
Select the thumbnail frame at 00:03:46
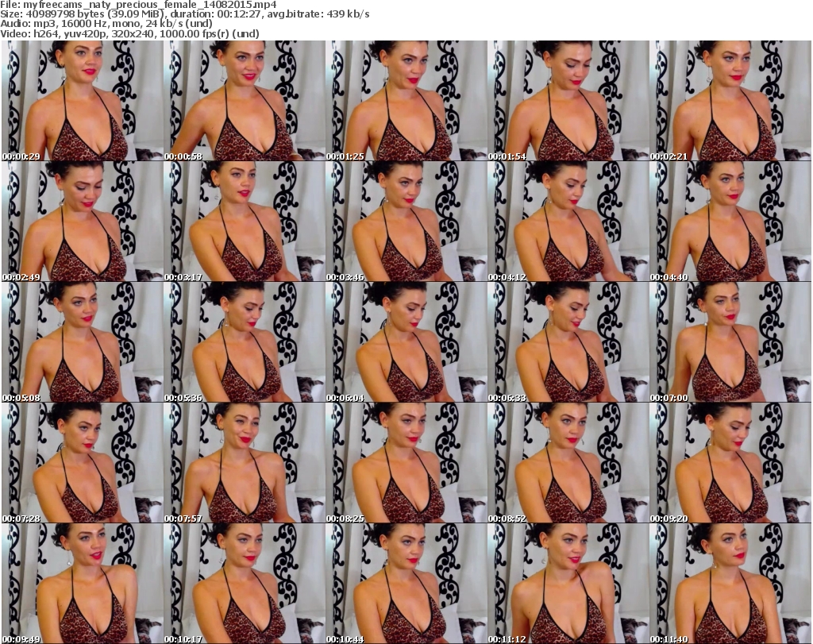pyautogui.click(x=406, y=222)
